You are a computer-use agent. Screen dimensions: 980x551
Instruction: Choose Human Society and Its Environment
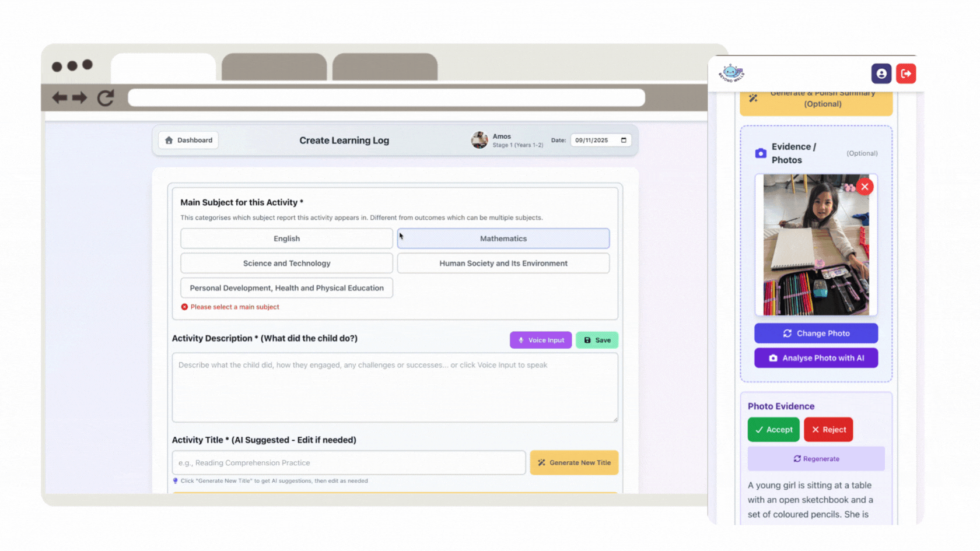(x=503, y=263)
